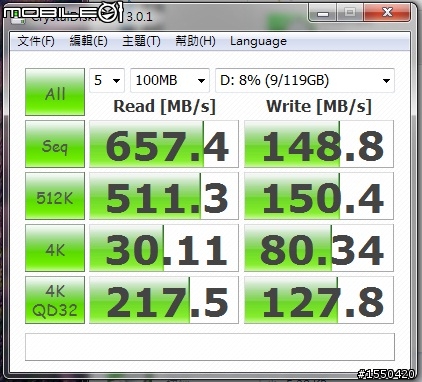The image size is (422, 382).
Task: Select the 4K QD32 write result 127.8
Action: pos(319,300)
